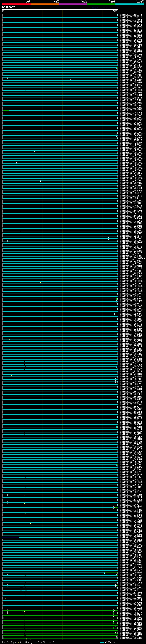The image size is (146, 644).
Task: Select hit UniRef100_B8CDA1
Action: pyautogui.click(x=131, y=638)
